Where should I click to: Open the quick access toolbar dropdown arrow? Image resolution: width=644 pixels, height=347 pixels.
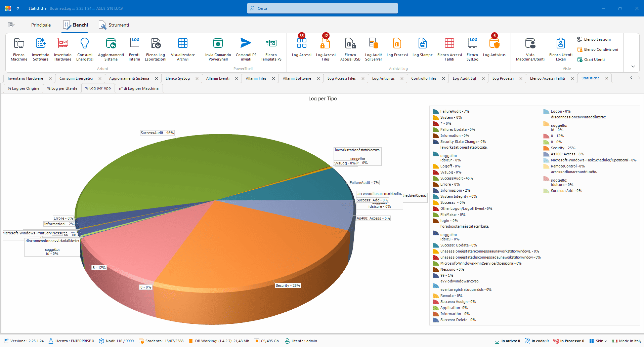[18, 8]
